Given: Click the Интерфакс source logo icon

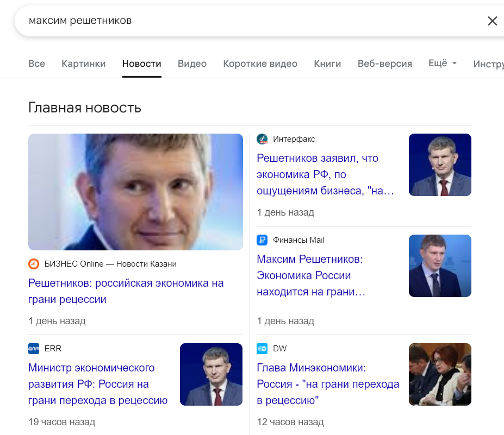Looking at the screenshot, I should click(262, 139).
